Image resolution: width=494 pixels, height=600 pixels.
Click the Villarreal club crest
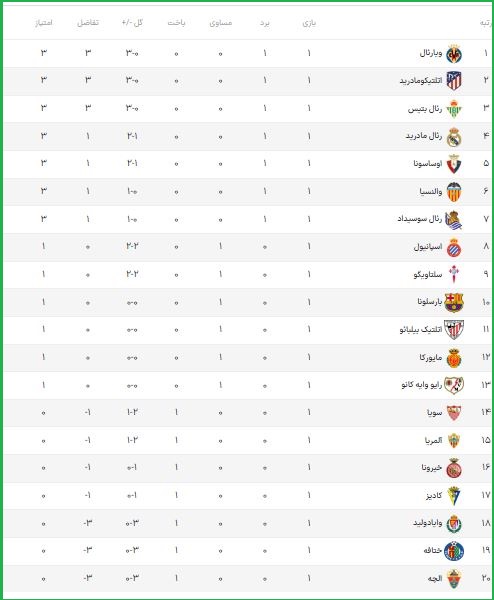454,54
